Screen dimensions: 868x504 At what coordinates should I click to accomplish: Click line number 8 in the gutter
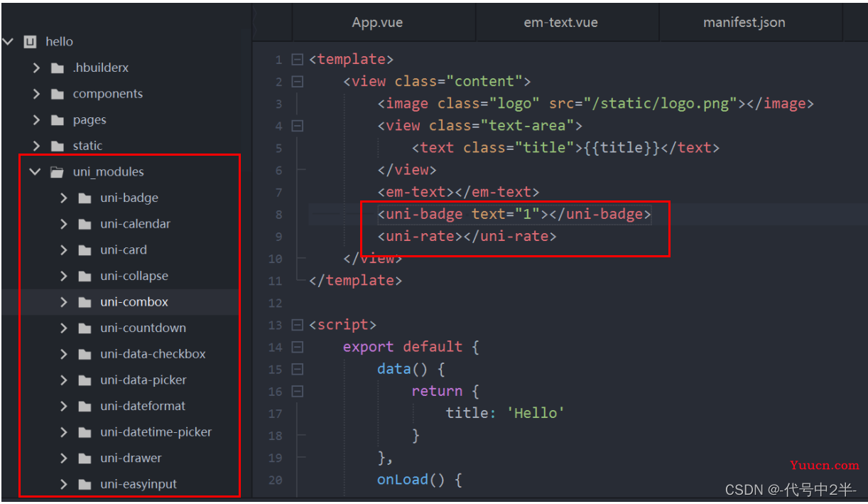point(278,215)
